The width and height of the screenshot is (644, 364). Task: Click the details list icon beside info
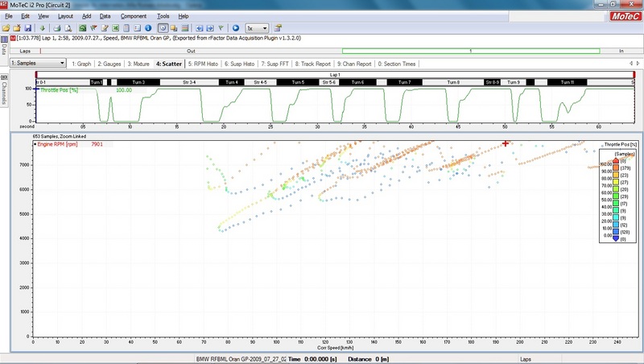137,28
